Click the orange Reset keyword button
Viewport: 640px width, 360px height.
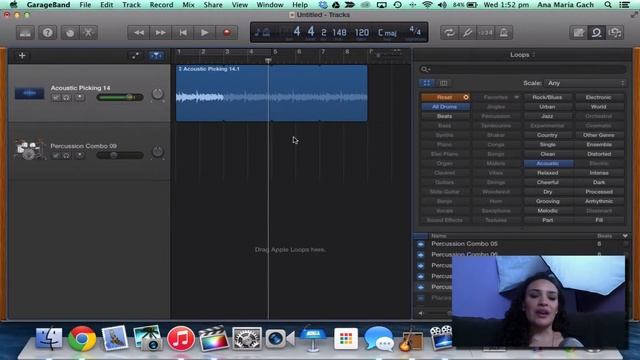(445, 98)
